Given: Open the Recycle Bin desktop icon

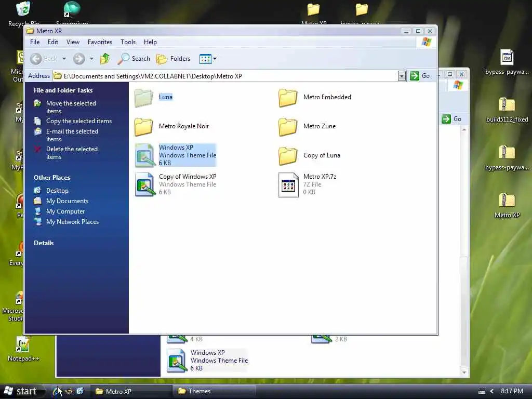Looking at the screenshot, I should click(23, 14).
